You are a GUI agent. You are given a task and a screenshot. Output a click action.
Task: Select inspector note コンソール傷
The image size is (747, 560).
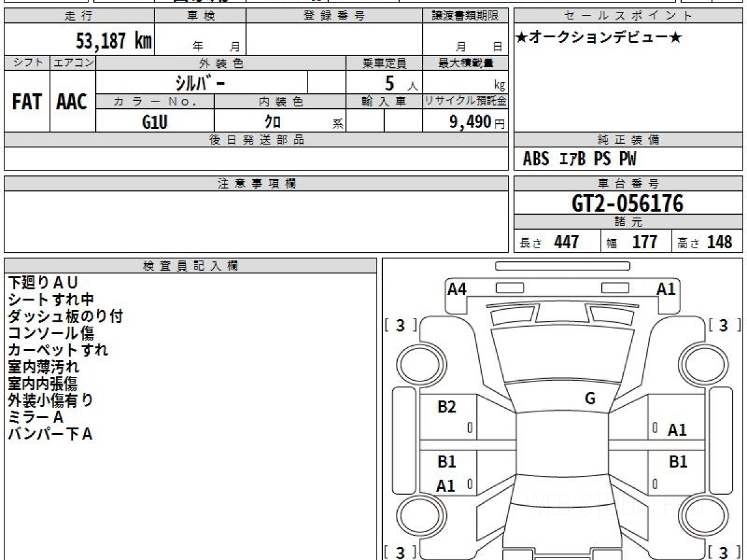click(x=51, y=333)
